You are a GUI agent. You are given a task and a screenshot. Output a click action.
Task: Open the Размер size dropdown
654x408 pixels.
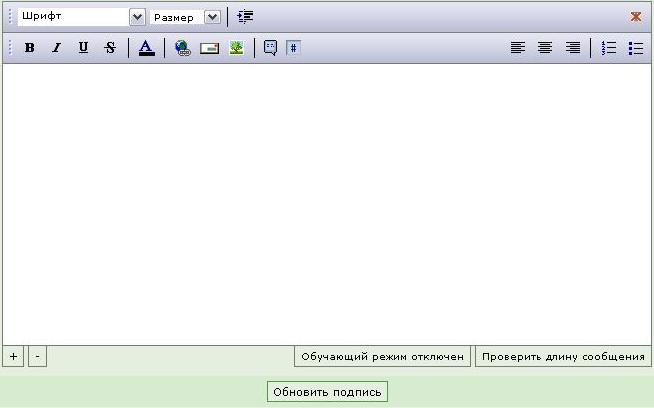coord(212,17)
